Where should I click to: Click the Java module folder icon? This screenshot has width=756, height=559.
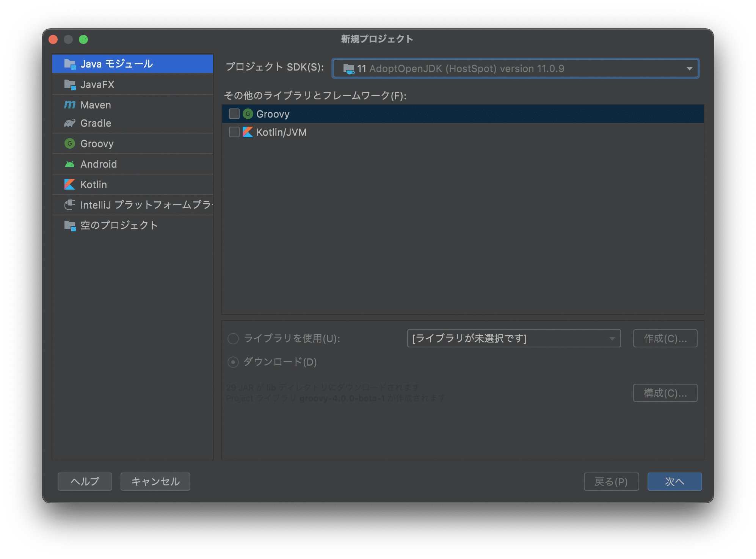pyautogui.click(x=70, y=64)
